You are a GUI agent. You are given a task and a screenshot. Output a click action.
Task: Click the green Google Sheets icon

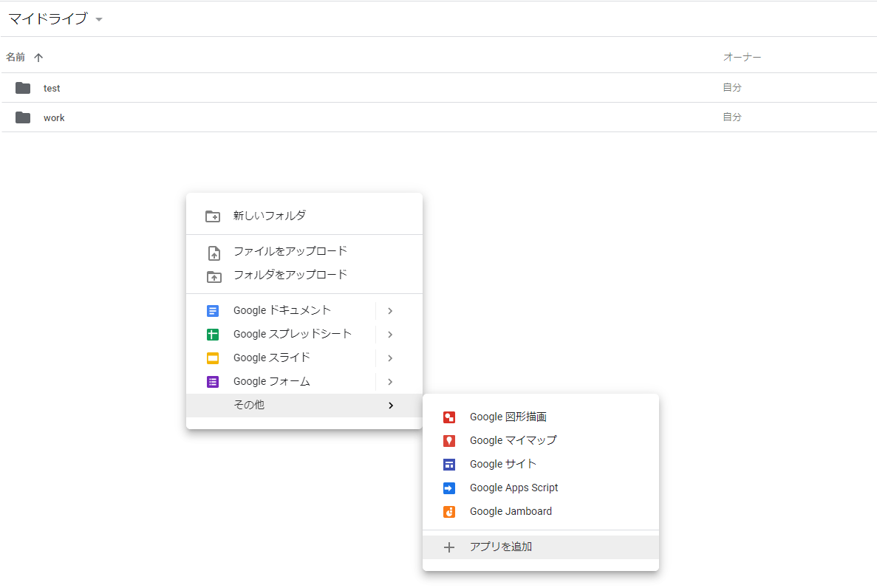[213, 335]
